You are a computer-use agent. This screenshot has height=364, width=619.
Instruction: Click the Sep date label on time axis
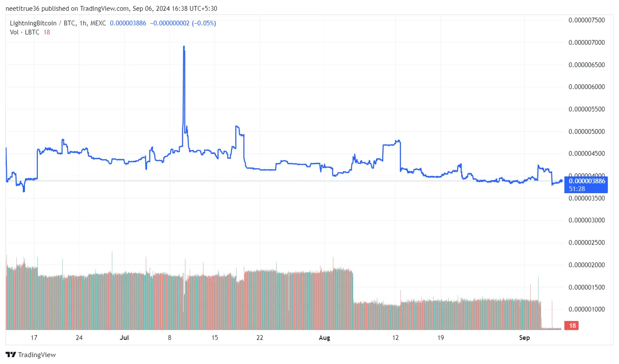click(x=524, y=338)
